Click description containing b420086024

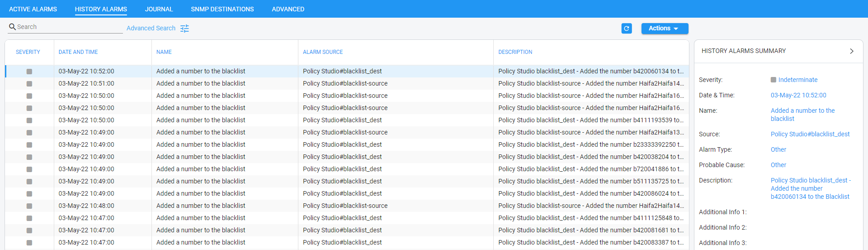coord(591,193)
